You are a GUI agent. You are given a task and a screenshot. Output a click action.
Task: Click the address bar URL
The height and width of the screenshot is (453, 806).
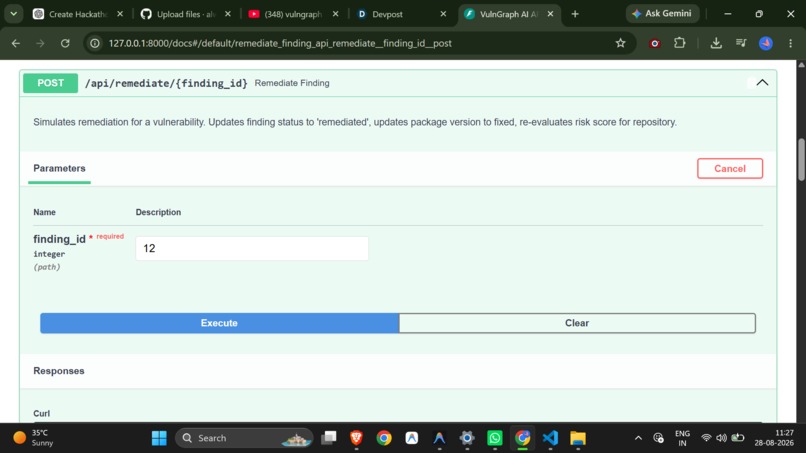pyautogui.click(x=280, y=43)
